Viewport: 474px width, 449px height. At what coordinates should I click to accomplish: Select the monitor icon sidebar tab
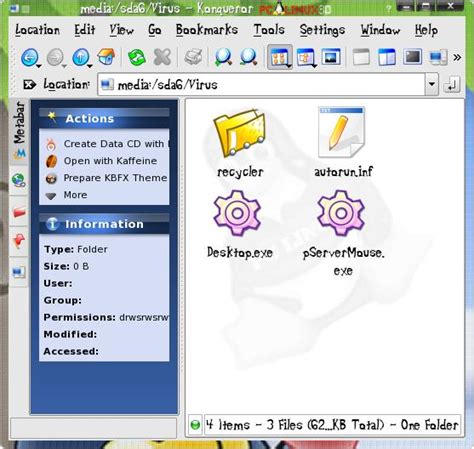pyautogui.click(x=19, y=272)
